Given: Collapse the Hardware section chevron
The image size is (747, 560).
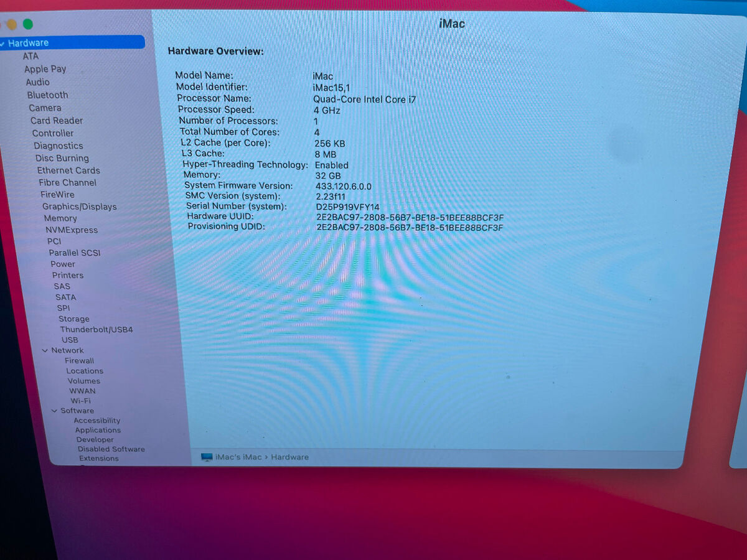Looking at the screenshot, I should [x=2, y=44].
